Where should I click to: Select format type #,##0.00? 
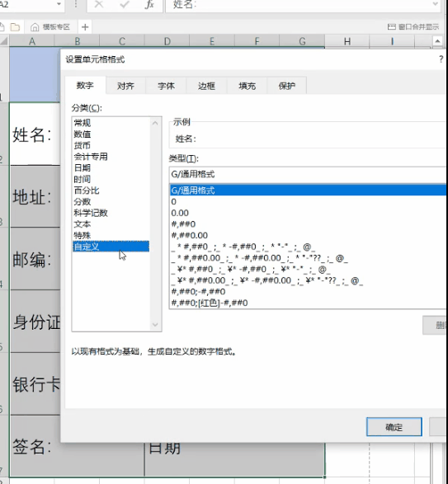[x=308, y=236]
